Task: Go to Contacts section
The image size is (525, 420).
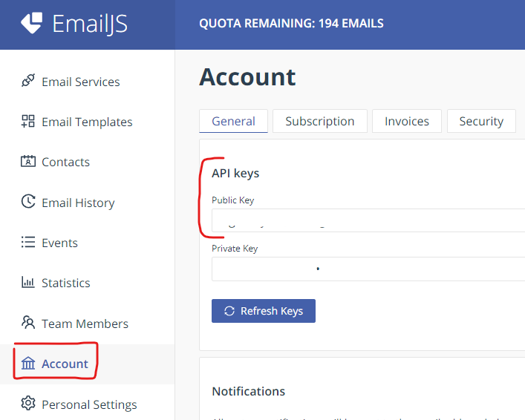Action: [x=65, y=162]
